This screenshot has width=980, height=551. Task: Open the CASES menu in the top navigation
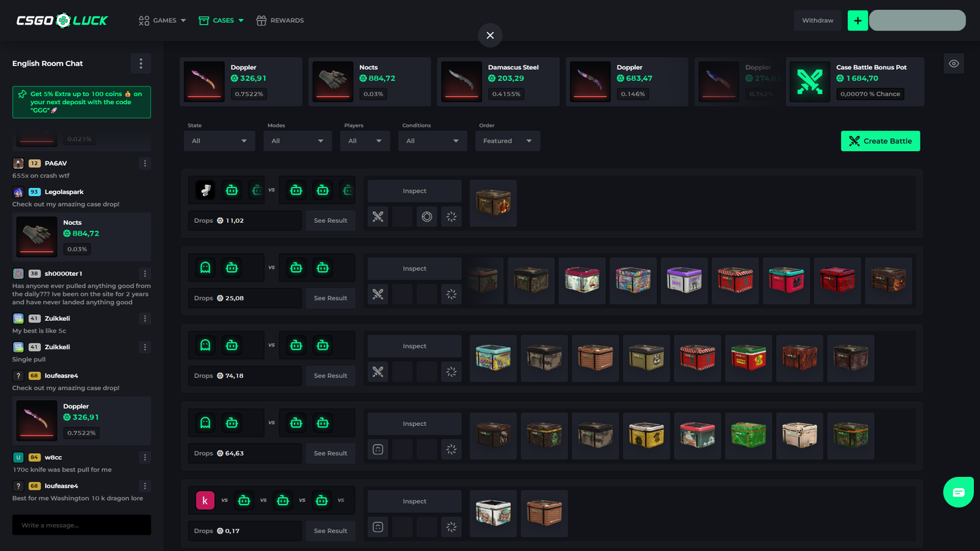tap(221, 20)
